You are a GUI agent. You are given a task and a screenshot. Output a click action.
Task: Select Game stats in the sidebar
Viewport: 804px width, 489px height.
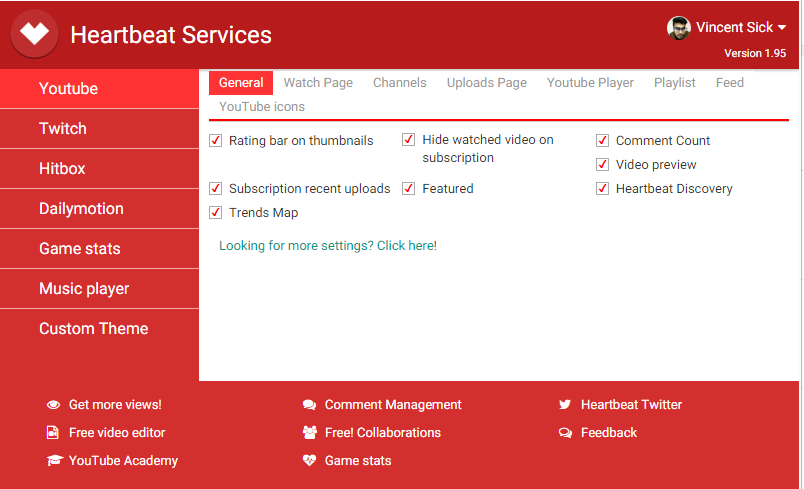point(99,249)
